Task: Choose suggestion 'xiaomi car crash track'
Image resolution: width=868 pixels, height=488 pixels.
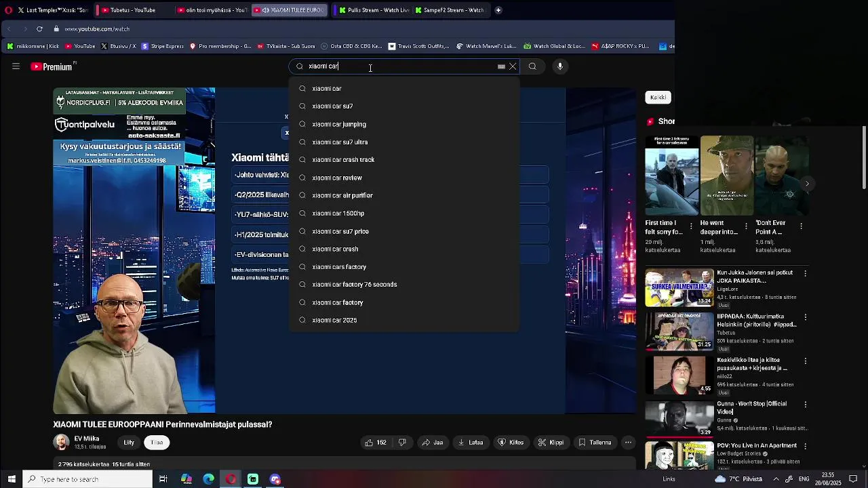Action: point(404,160)
